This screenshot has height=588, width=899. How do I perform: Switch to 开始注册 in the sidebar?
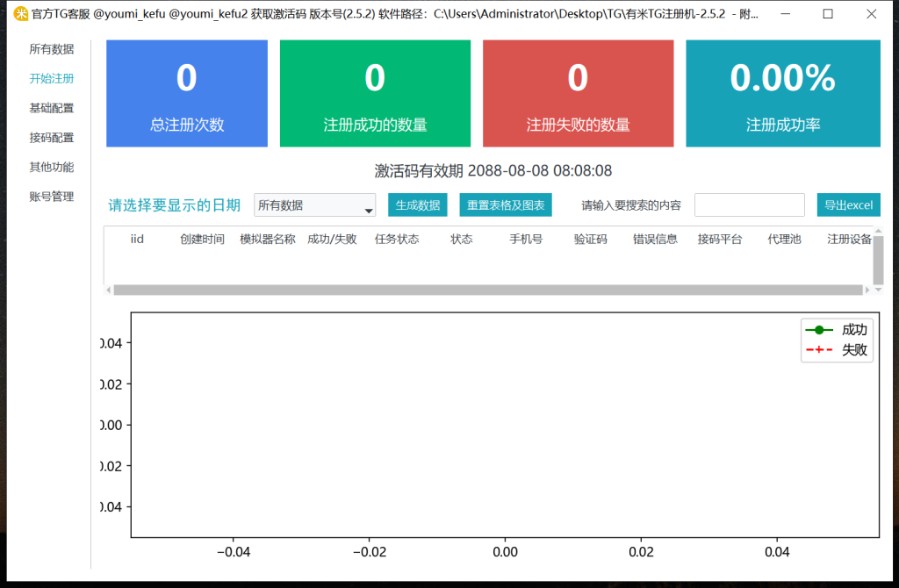click(x=52, y=78)
